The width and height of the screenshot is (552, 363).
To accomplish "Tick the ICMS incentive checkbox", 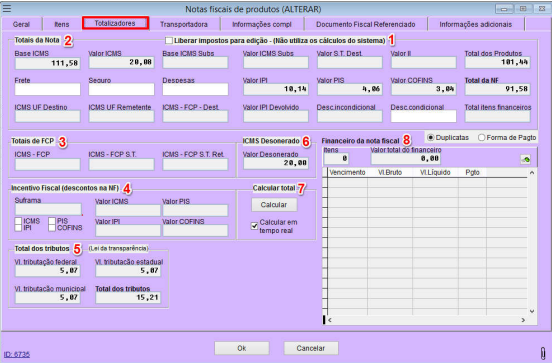I will click(18, 221).
